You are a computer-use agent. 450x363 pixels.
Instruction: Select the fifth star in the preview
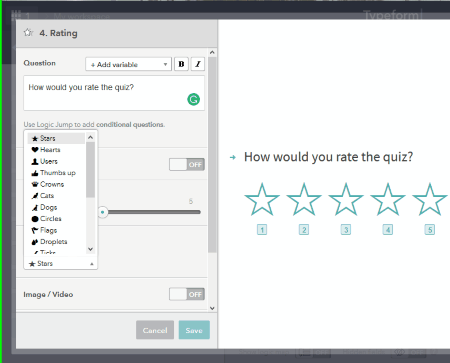pyautogui.click(x=430, y=200)
